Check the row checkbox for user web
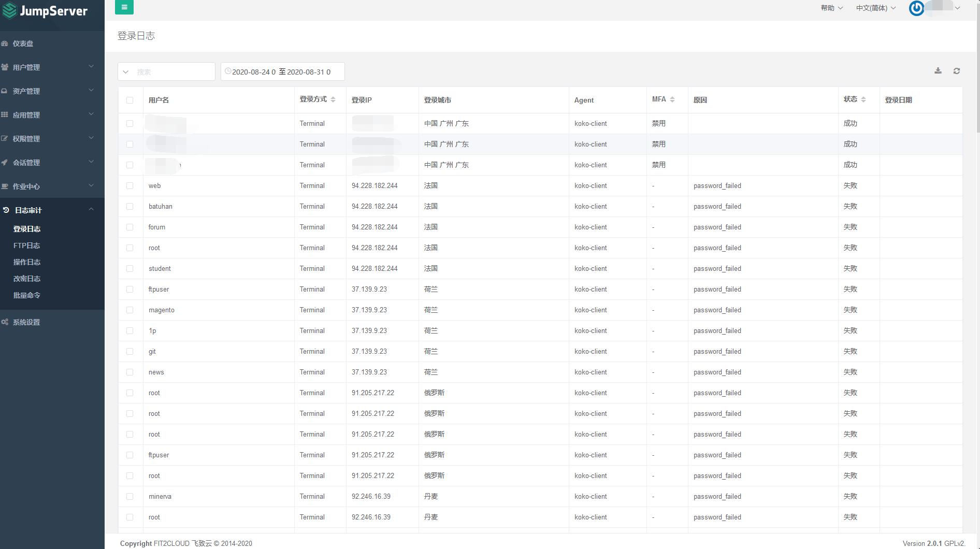Viewport: 980px width, 549px height. pos(129,186)
